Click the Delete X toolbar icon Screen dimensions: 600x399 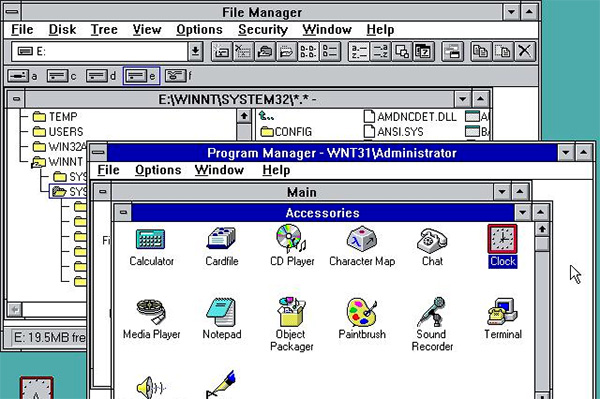click(525, 51)
